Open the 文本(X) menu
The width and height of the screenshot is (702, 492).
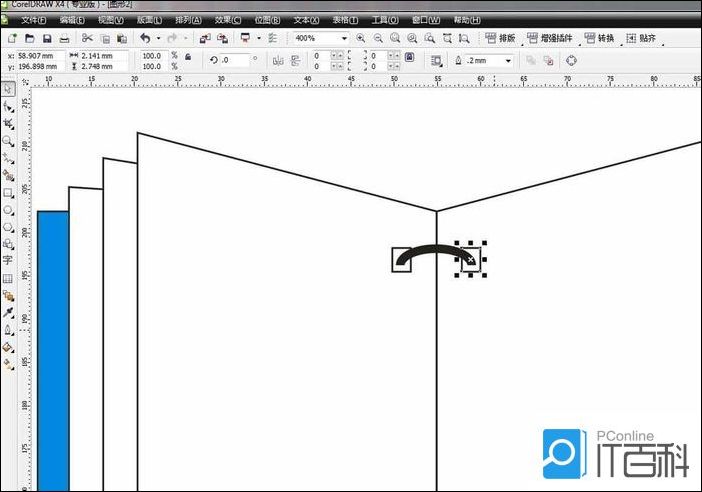coord(306,20)
